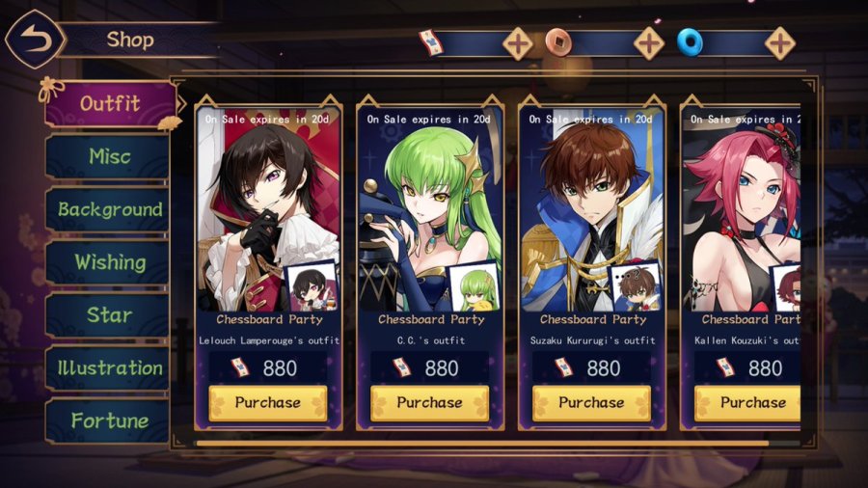Viewport: 868px width, 488px height.
Task: Purchase Suzaku Kururugi's Chessboard Party outfit
Action: pyautogui.click(x=591, y=403)
